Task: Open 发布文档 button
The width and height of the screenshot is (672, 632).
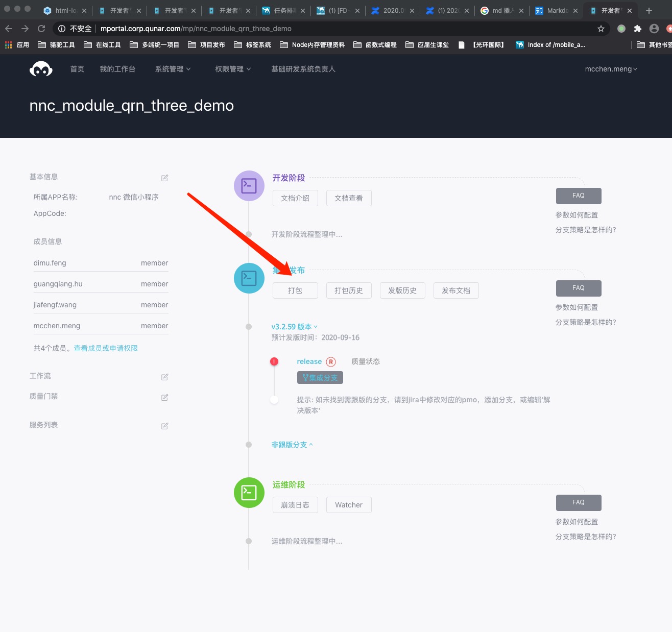Action: click(x=456, y=290)
